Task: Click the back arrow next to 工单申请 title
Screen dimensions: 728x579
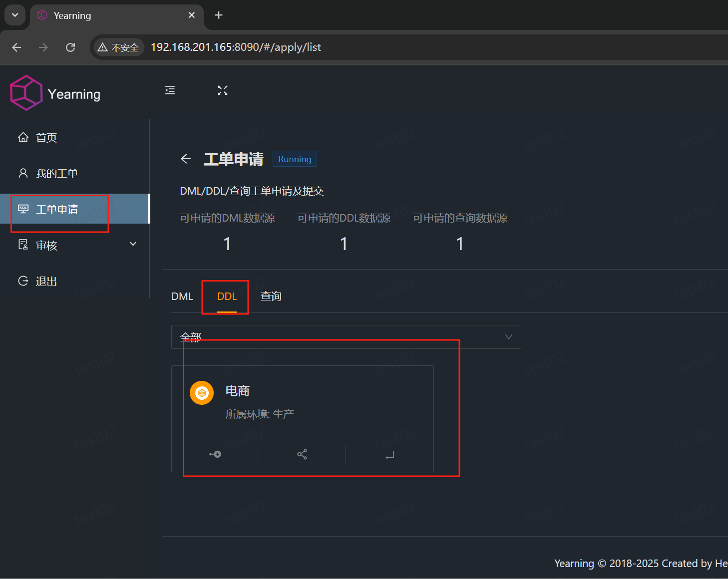Action: [x=185, y=159]
